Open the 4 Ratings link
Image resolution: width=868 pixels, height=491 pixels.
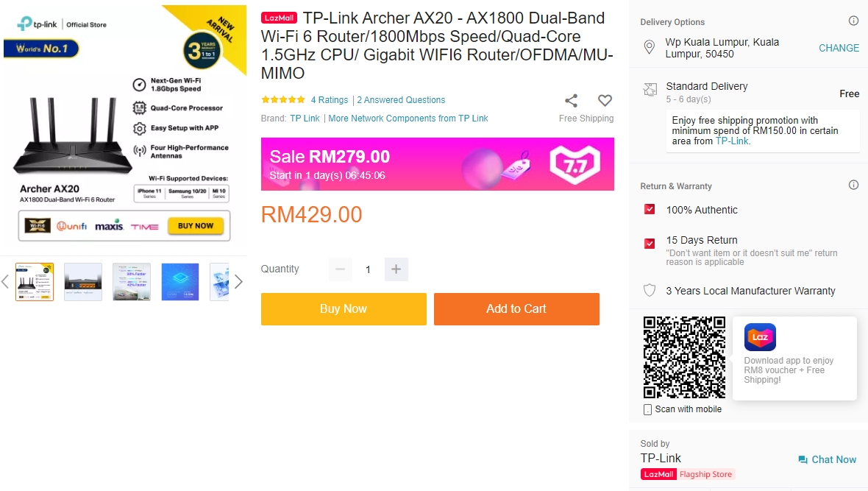(329, 100)
